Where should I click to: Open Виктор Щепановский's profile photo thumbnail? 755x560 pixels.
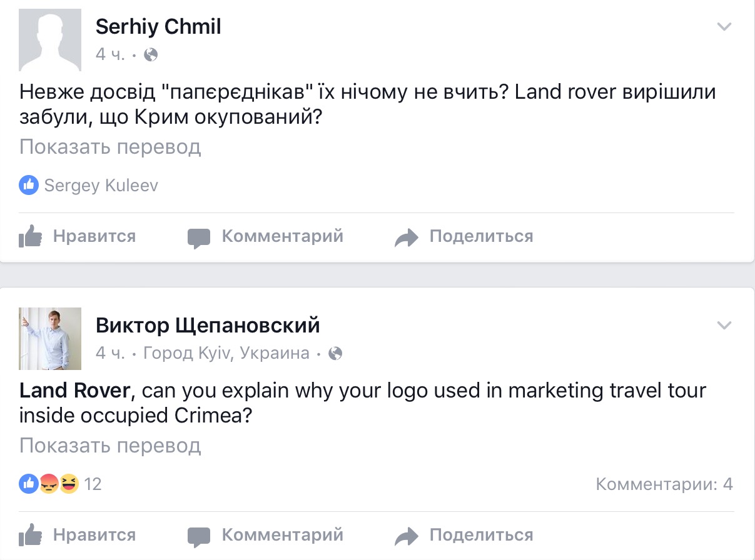[51, 338]
